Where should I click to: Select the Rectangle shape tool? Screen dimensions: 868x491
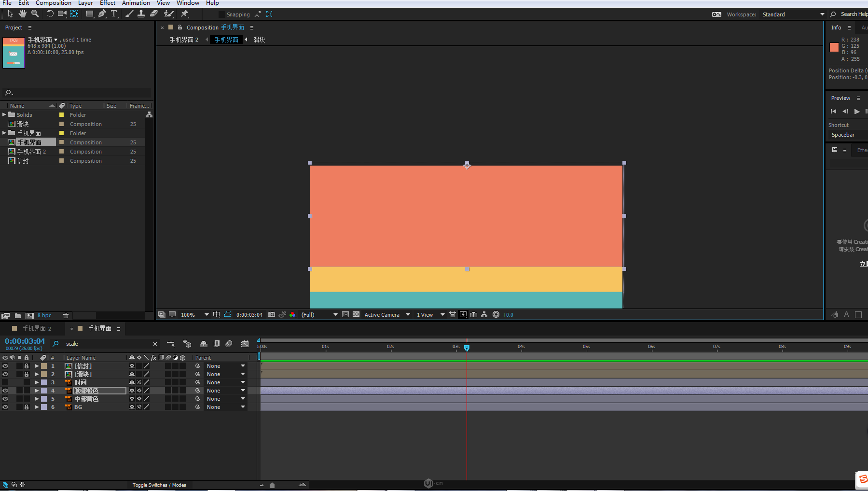click(x=90, y=14)
